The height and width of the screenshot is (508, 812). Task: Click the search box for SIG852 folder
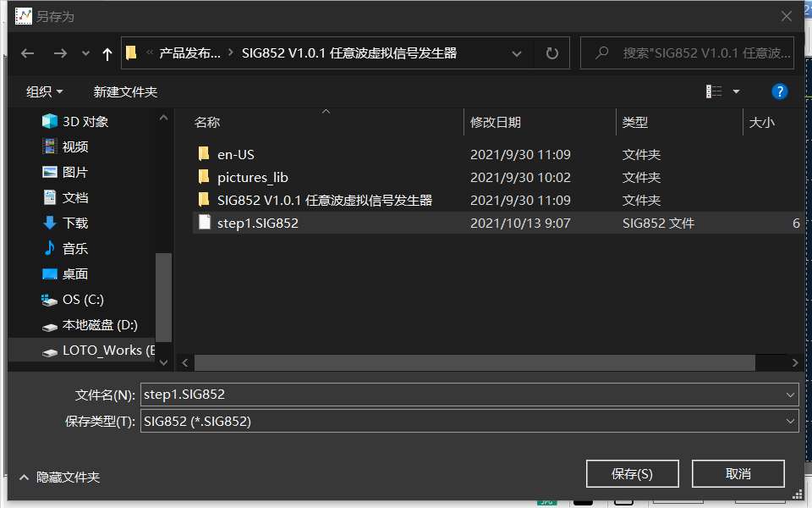coord(687,52)
